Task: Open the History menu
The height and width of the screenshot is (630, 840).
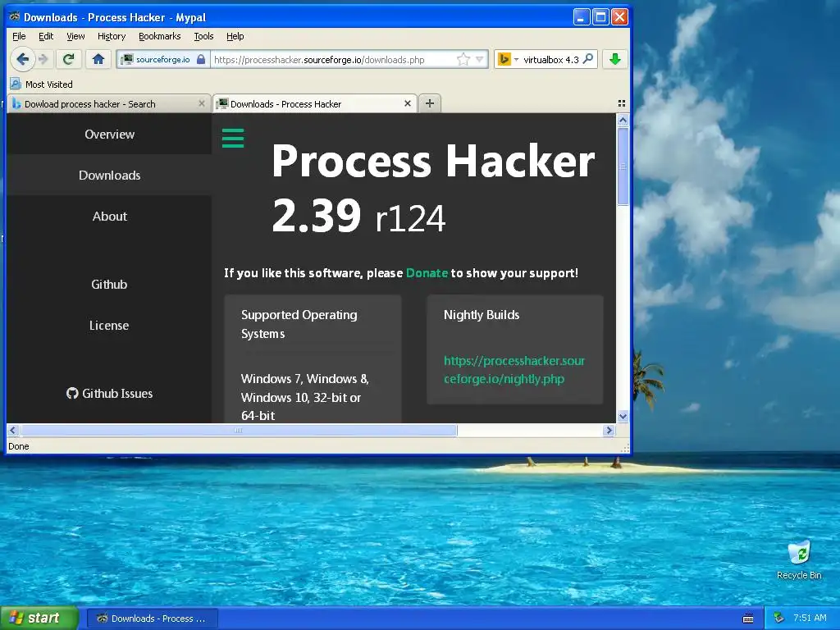Action: [x=112, y=36]
